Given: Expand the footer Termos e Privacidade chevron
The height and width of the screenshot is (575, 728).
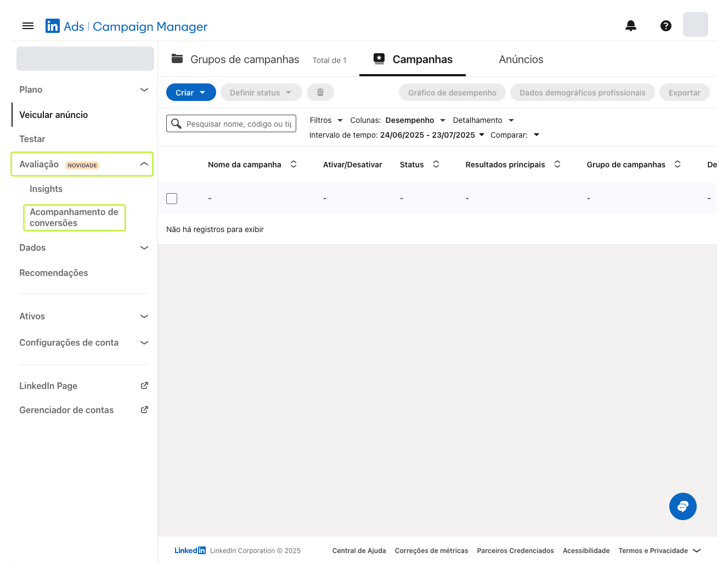Looking at the screenshot, I should click(697, 550).
